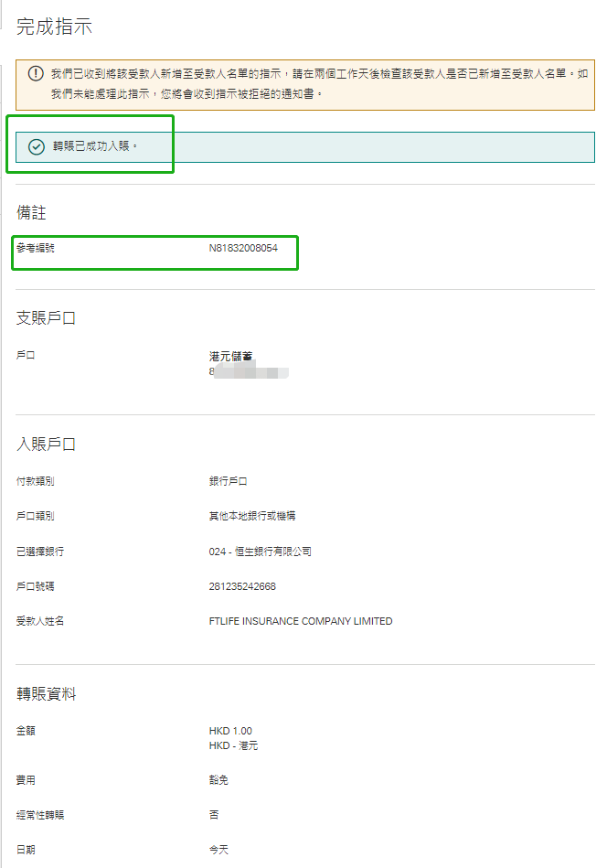Select the reference number N81832008054

click(243, 248)
